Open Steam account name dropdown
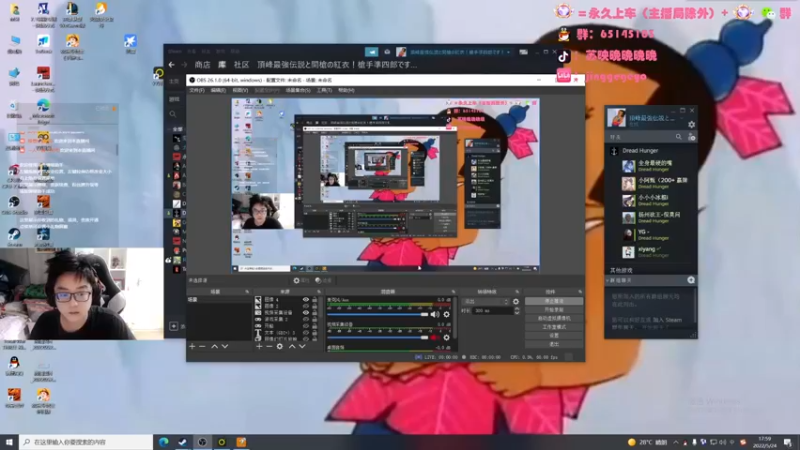The height and width of the screenshot is (450, 800). point(459,52)
